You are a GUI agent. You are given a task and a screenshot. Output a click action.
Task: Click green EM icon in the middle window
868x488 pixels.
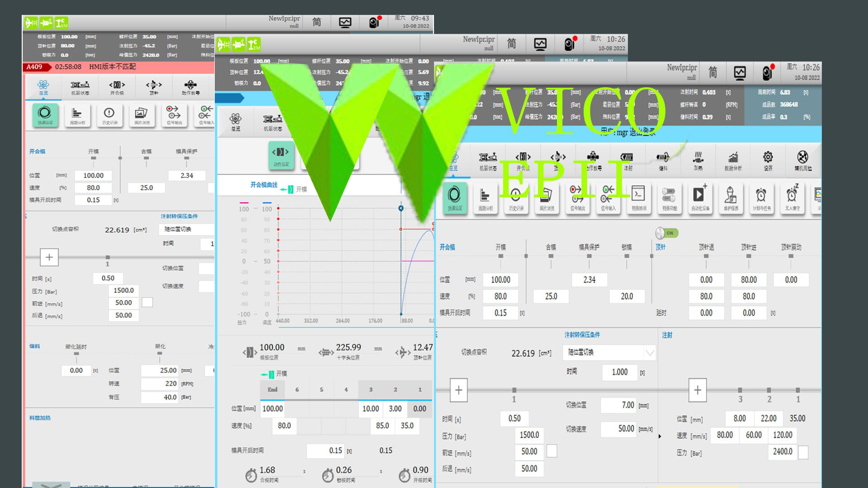click(x=254, y=44)
